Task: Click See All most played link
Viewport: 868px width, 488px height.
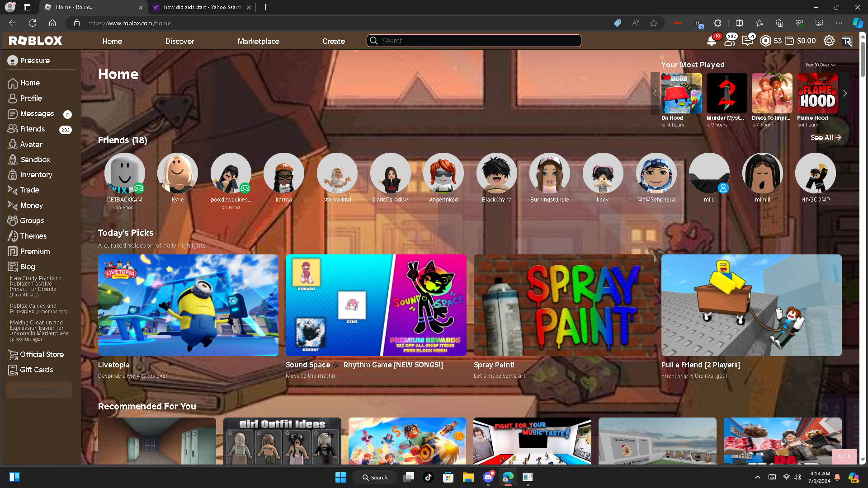Action: click(826, 137)
